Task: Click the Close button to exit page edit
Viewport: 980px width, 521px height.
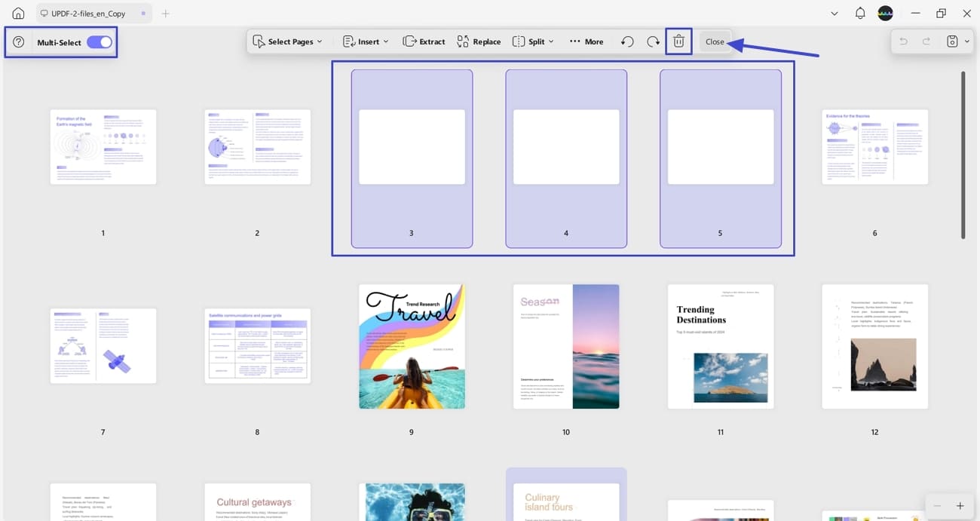Action: 714,41
